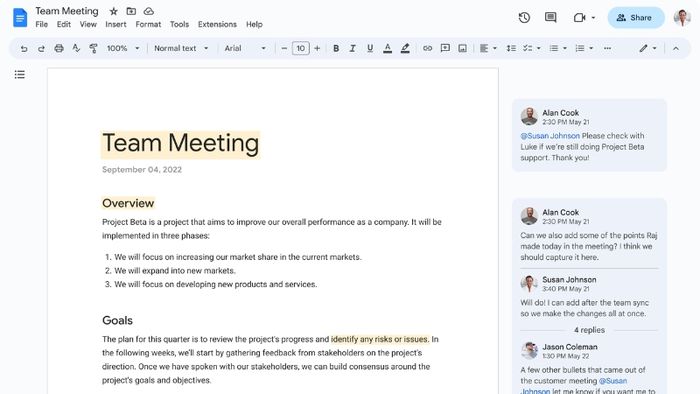The width and height of the screenshot is (700, 394).
Task: Start a video meeting camera icon
Action: 579,18
